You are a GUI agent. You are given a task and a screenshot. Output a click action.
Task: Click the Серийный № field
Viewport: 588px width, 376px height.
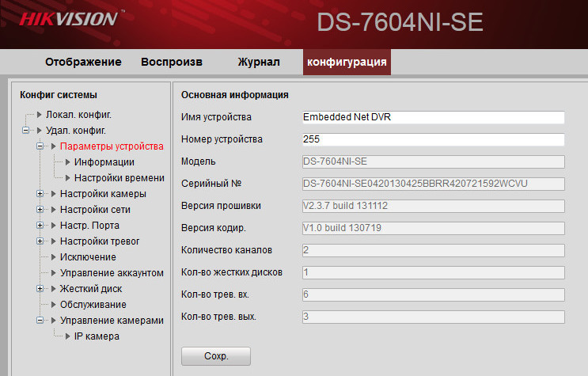click(x=433, y=184)
